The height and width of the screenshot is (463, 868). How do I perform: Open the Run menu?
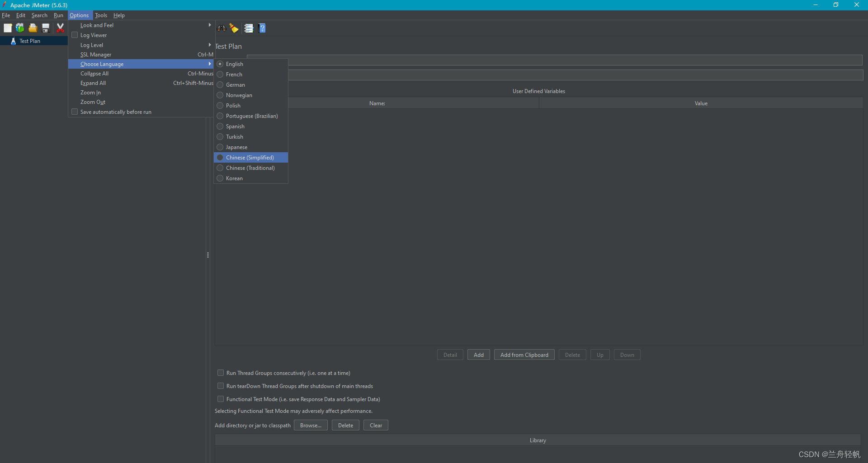58,15
